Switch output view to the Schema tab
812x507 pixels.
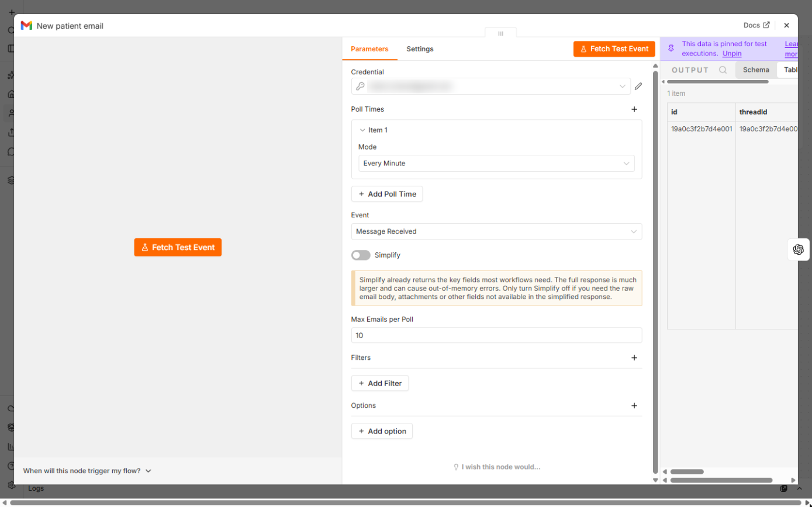[756, 70]
